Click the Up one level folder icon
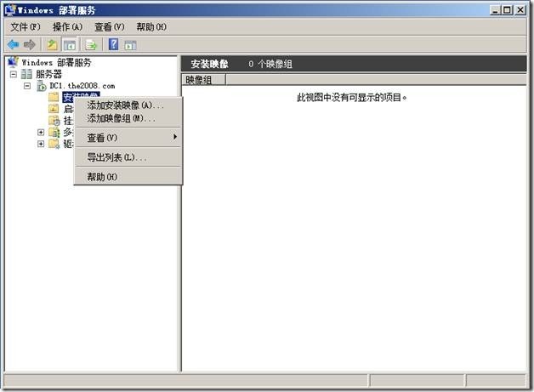Viewport: 534px width, 392px height. [52, 44]
